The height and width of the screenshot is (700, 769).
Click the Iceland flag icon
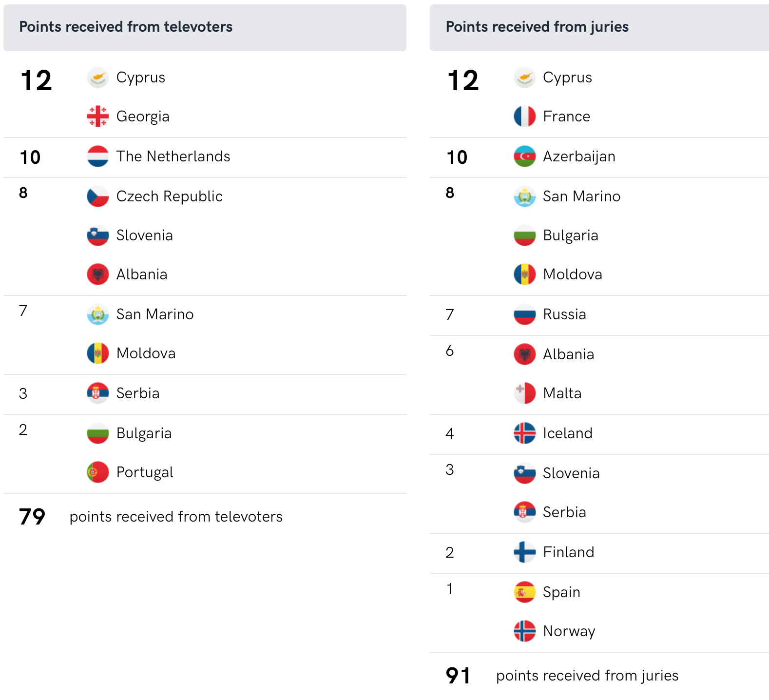(524, 433)
